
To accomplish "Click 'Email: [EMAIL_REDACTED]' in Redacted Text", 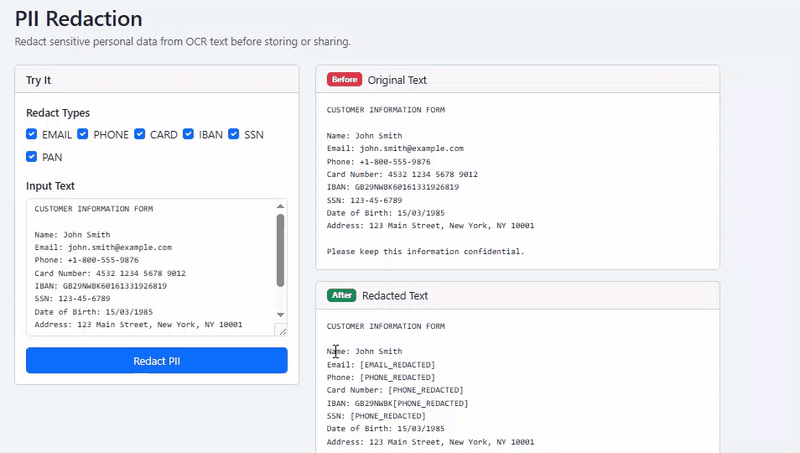I will (x=381, y=365).
